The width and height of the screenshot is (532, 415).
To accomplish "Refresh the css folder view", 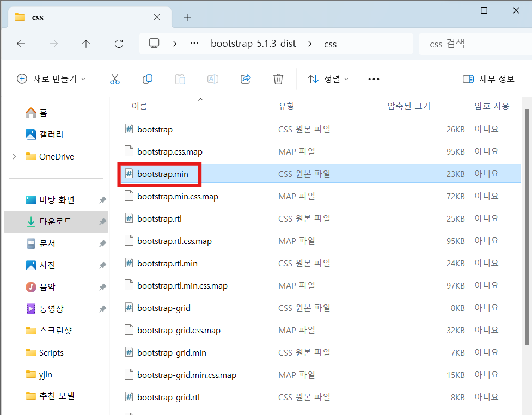I will tap(119, 44).
